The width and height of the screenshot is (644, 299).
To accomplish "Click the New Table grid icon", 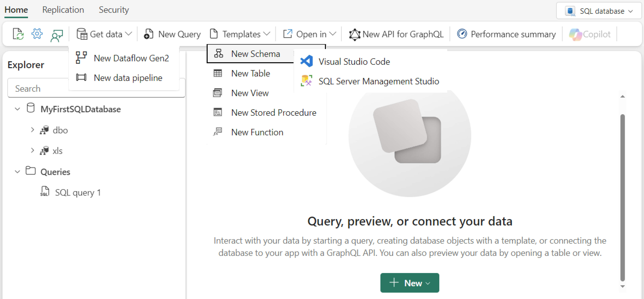I will click(218, 73).
